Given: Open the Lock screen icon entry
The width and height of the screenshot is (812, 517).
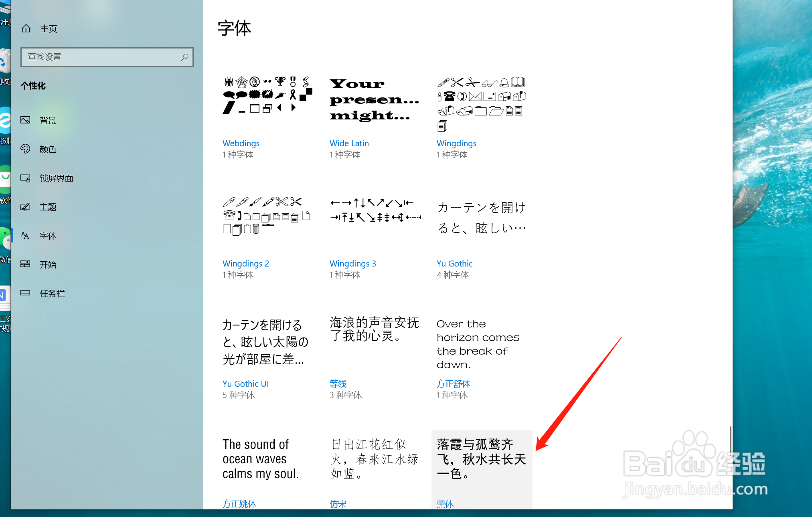Looking at the screenshot, I should point(25,178).
